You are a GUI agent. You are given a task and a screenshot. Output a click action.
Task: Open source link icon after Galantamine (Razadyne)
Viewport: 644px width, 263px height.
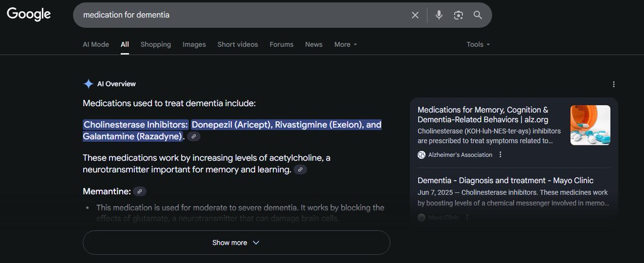194,137
